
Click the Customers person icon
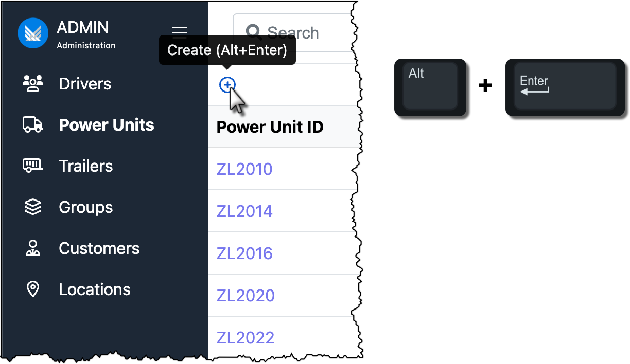point(33,248)
